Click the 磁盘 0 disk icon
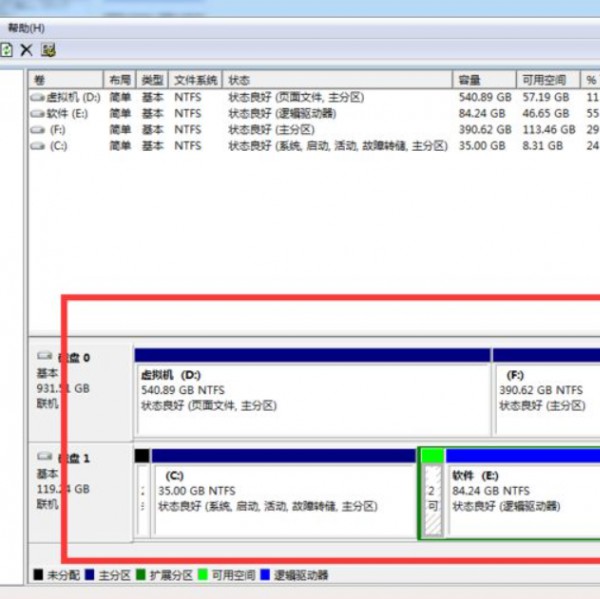Image resolution: width=600 pixels, height=599 pixels. coord(44,356)
